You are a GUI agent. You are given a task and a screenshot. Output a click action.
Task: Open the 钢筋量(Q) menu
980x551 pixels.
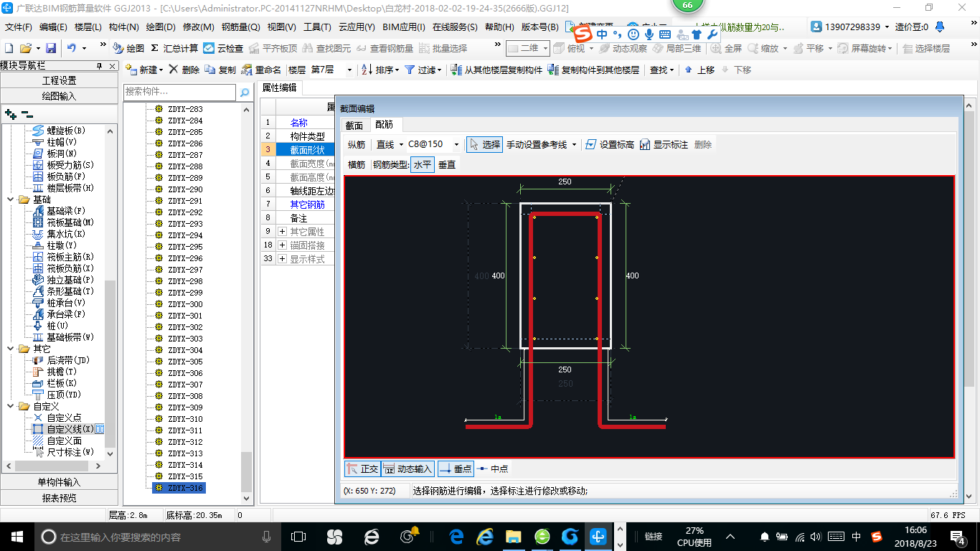tap(240, 27)
